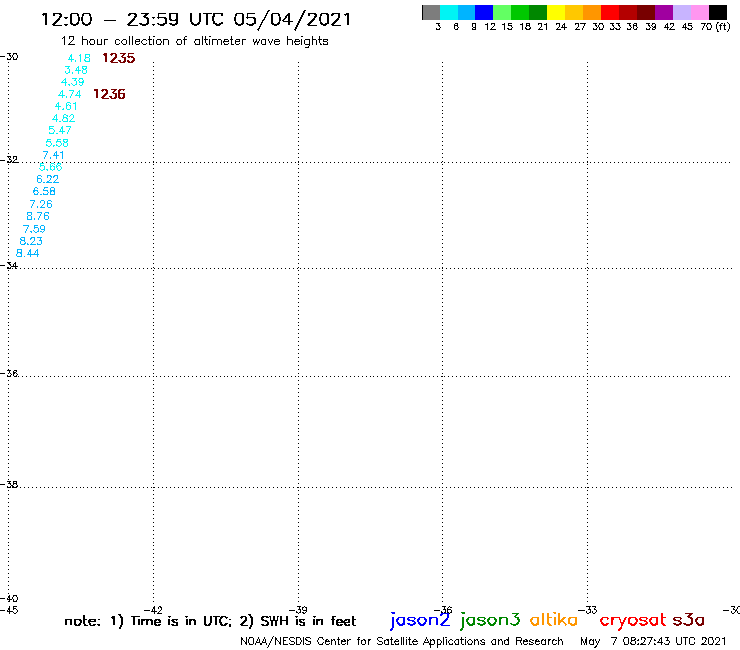Screen dimensions: 740x650
Task: Select the 8.76 wave height reading
Action: [x=38, y=216]
